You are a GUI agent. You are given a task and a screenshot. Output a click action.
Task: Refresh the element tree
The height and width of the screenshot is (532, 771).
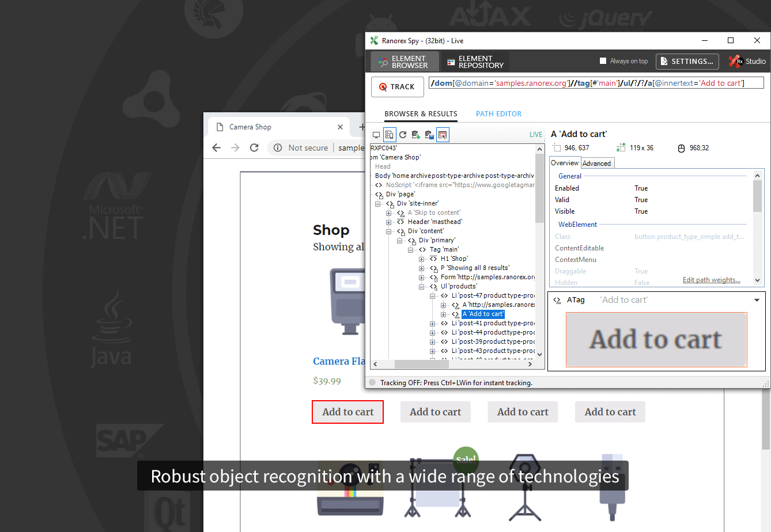403,135
